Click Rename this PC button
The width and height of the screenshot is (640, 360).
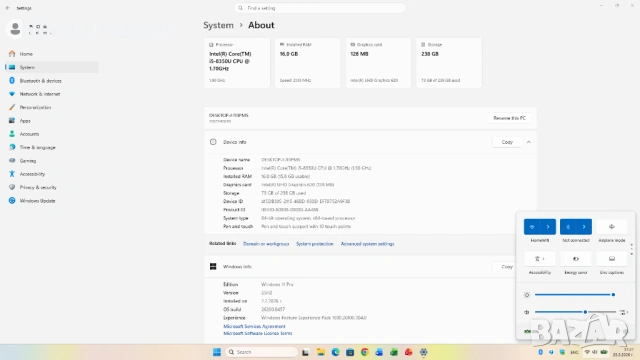509,118
